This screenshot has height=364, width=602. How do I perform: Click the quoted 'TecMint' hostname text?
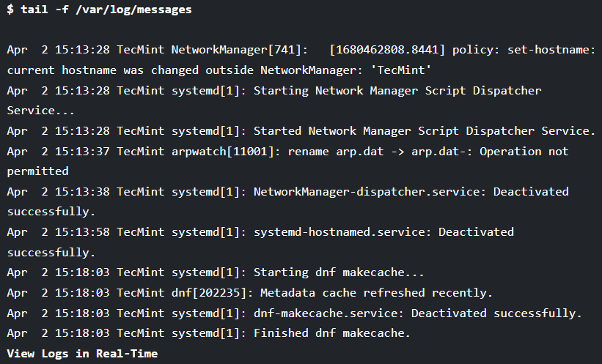[x=401, y=70]
